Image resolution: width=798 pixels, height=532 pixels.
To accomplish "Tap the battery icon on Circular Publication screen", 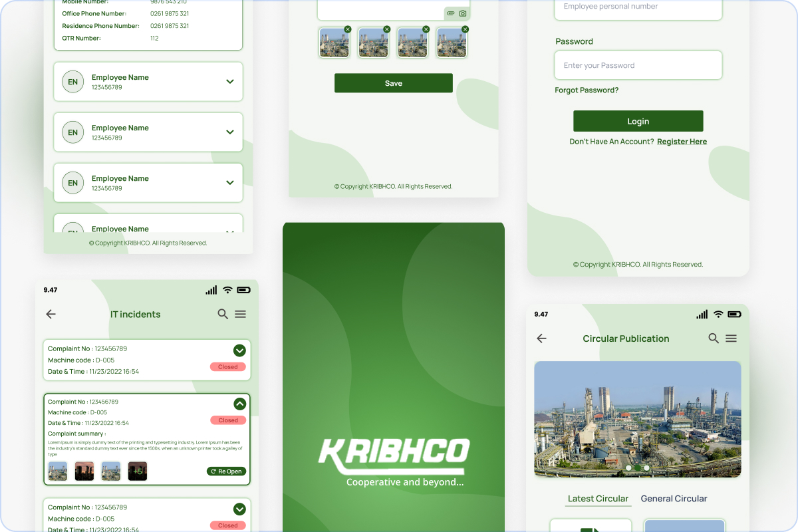I will [x=735, y=314].
